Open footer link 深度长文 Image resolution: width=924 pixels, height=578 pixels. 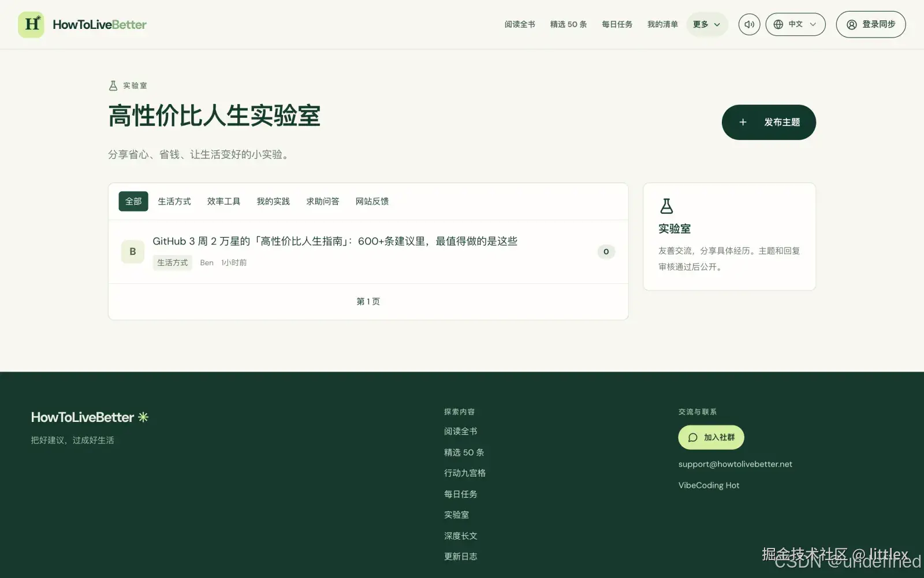pyautogui.click(x=461, y=536)
